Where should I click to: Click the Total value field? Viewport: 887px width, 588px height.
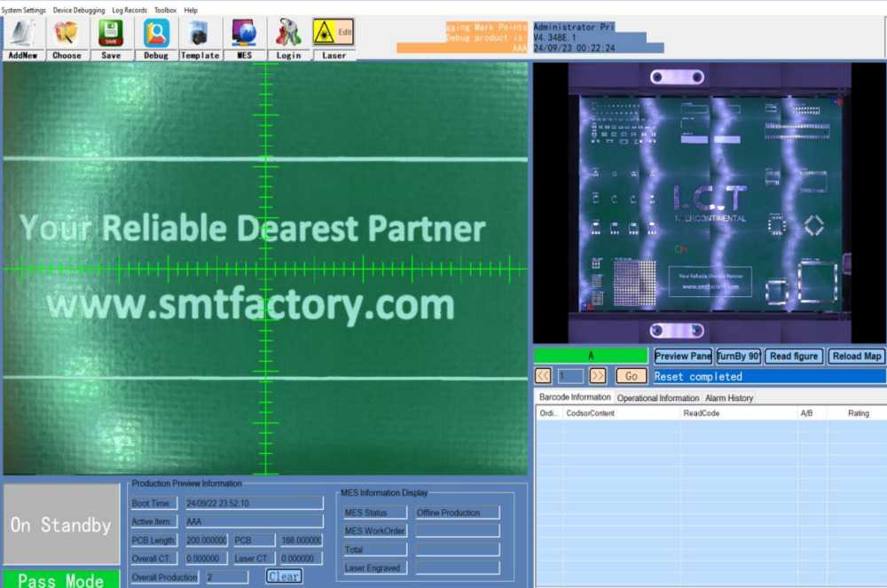457,550
